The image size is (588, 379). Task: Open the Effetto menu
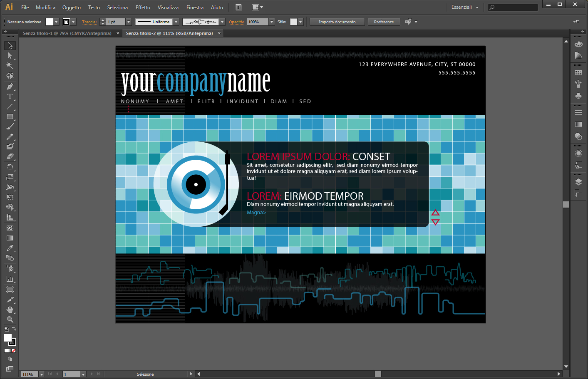[143, 7]
